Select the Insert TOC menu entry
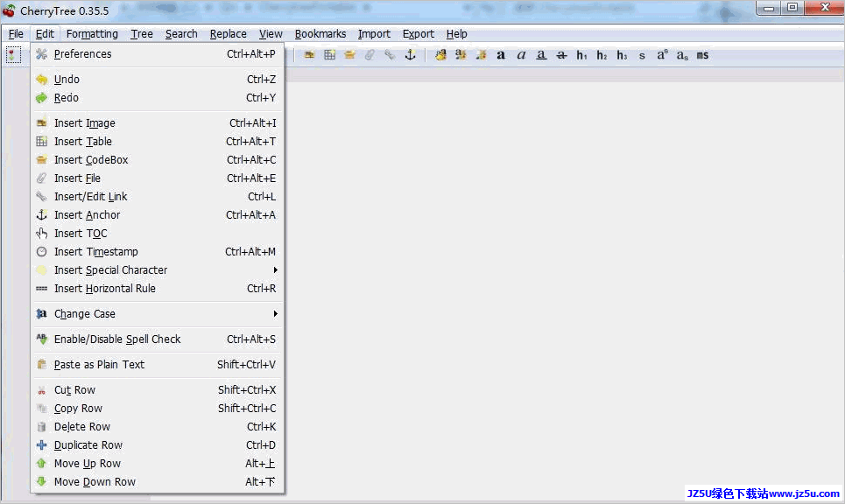Viewport: 845px width, 504px height. point(157,233)
